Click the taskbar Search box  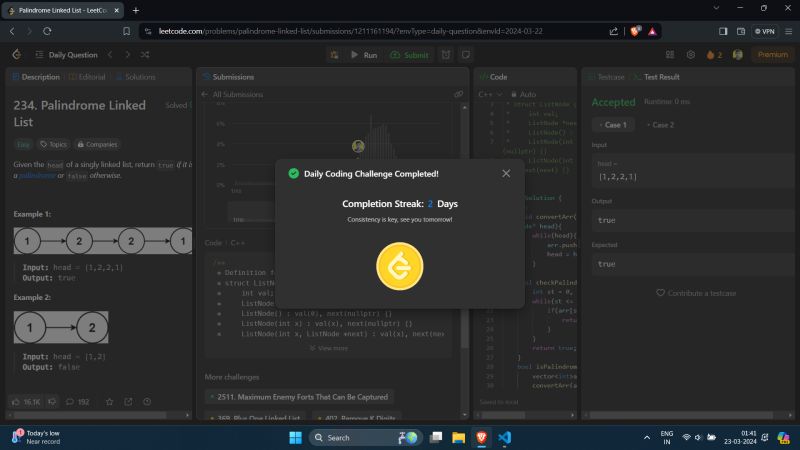pyautogui.click(x=365, y=437)
